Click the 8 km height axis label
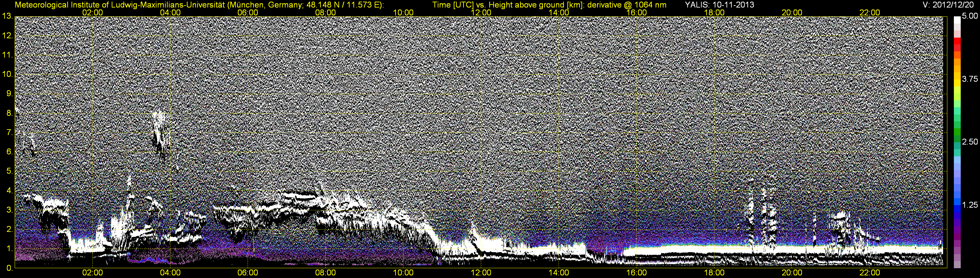The image size is (980, 278). pos(9,113)
